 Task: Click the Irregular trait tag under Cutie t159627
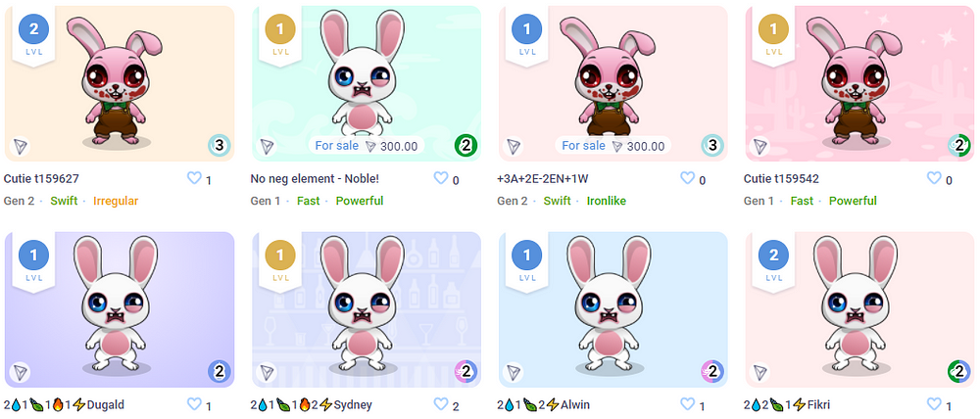pos(116,201)
